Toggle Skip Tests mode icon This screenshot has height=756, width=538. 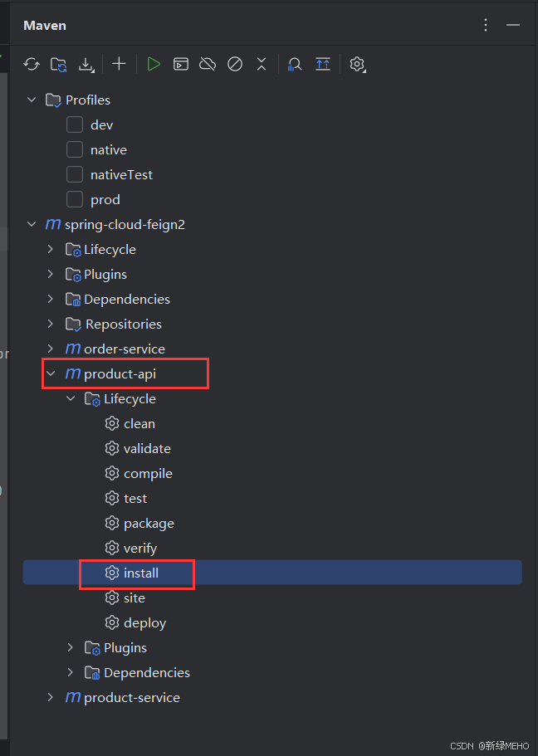(235, 64)
